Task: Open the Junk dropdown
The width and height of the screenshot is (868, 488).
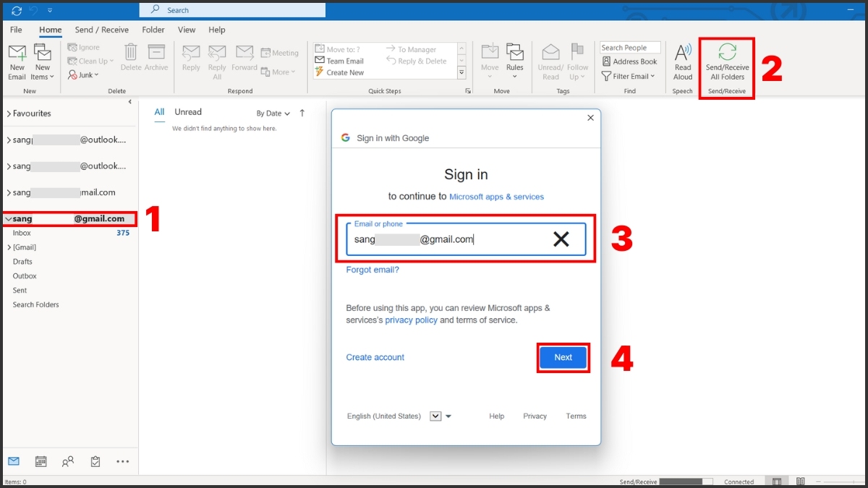Action: 83,74
